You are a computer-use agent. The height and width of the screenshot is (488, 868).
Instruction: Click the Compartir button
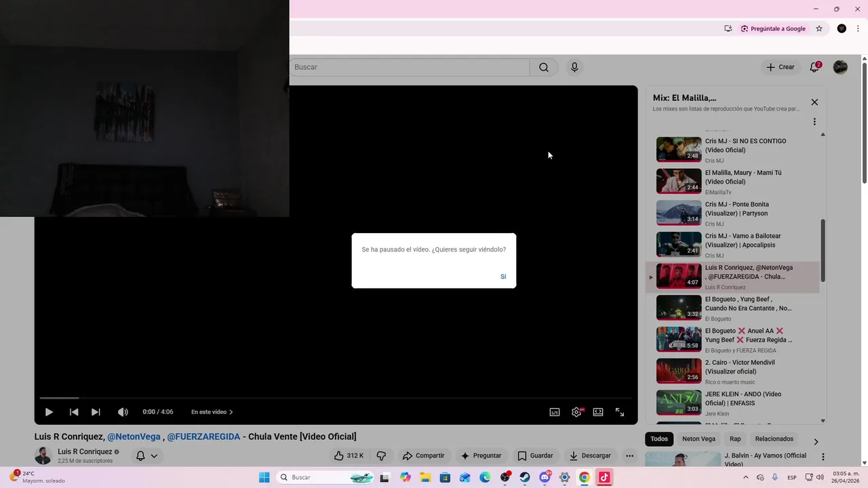[423, 456]
